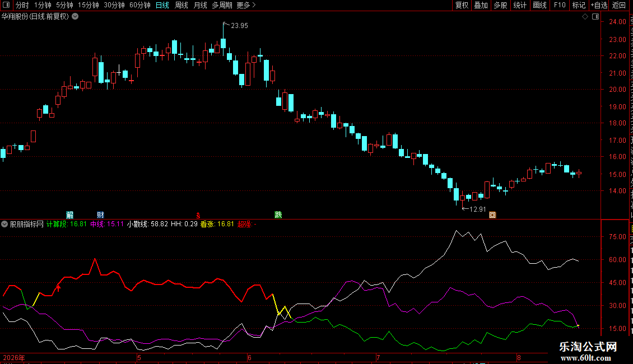This screenshot has height=364, width=633.
Task: Switch to 月线 monthly chart
Action: coord(200,5)
